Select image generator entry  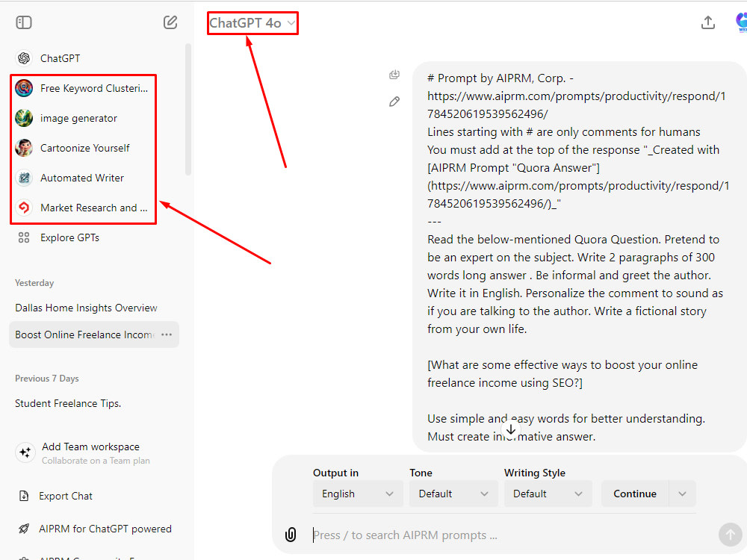(78, 118)
